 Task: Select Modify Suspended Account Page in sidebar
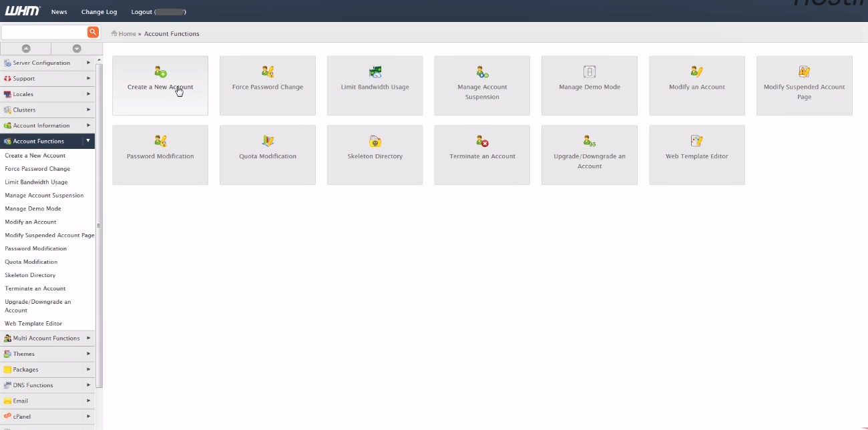[49, 235]
